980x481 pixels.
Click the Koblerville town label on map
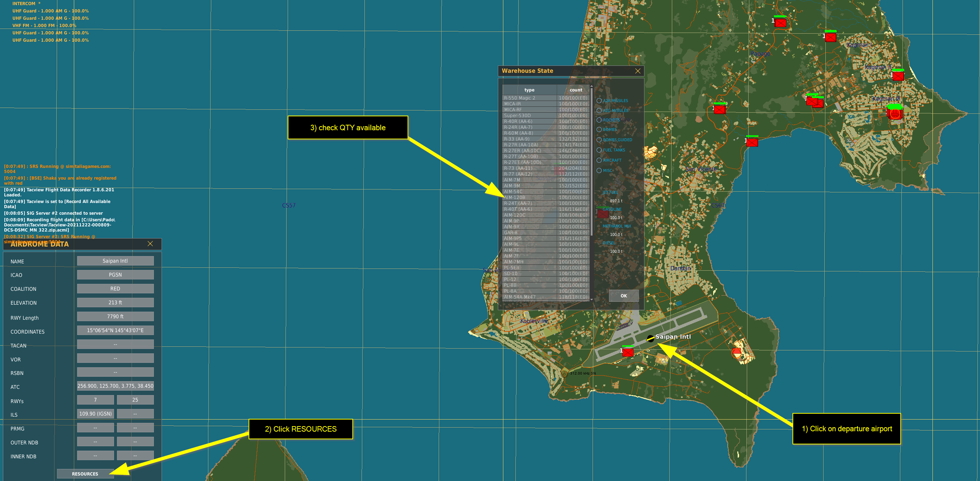(534, 321)
